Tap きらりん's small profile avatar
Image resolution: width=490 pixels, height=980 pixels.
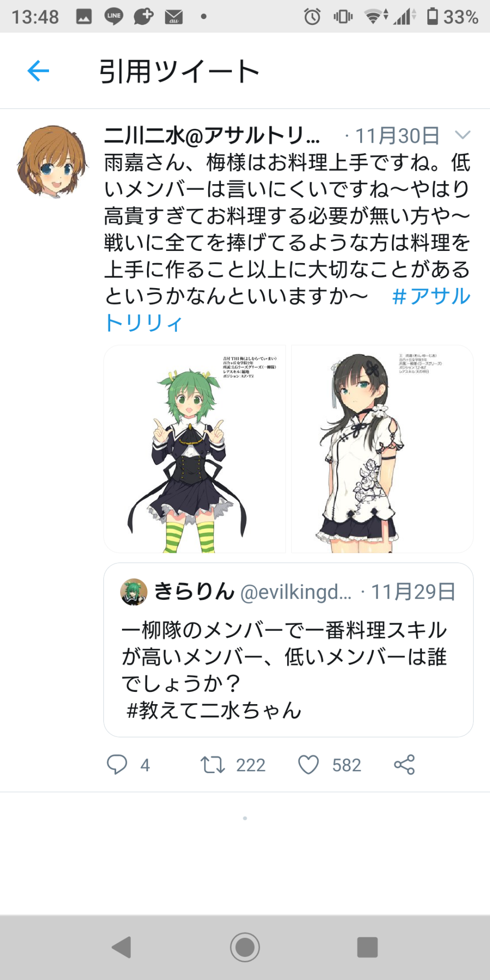tap(134, 592)
